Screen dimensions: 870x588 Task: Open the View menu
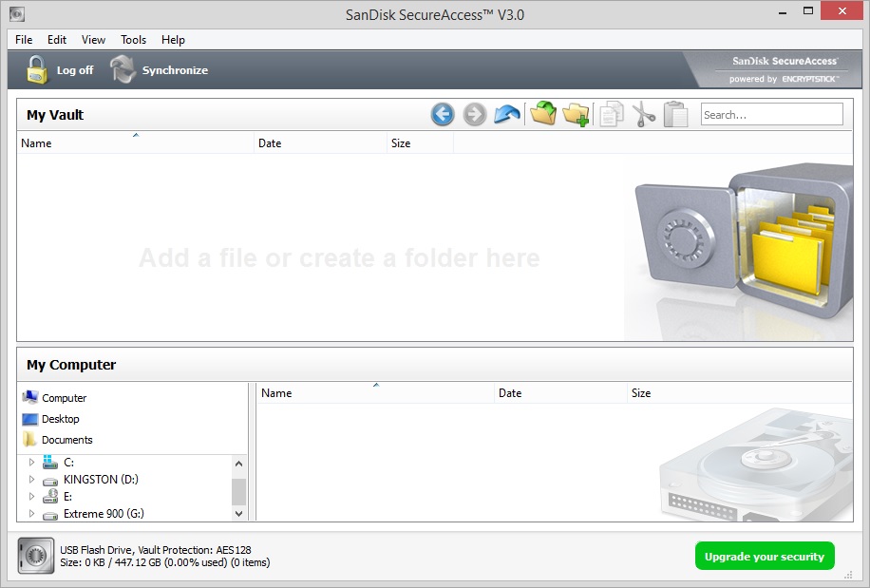pyautogui.click(x=93, y=40)
